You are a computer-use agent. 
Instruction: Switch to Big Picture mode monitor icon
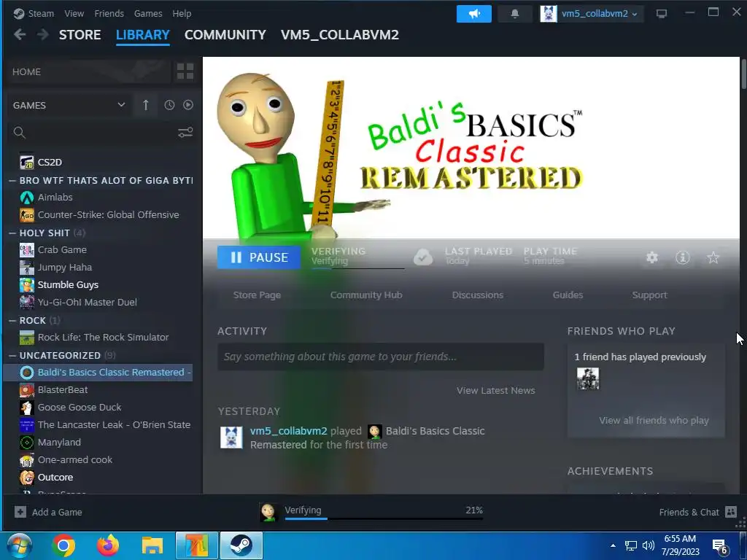(661, 14)
